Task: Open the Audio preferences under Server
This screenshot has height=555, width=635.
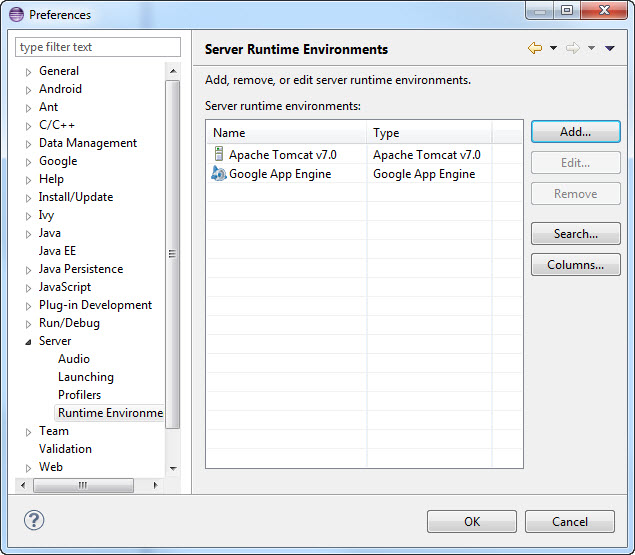Action: coord(74,359)
